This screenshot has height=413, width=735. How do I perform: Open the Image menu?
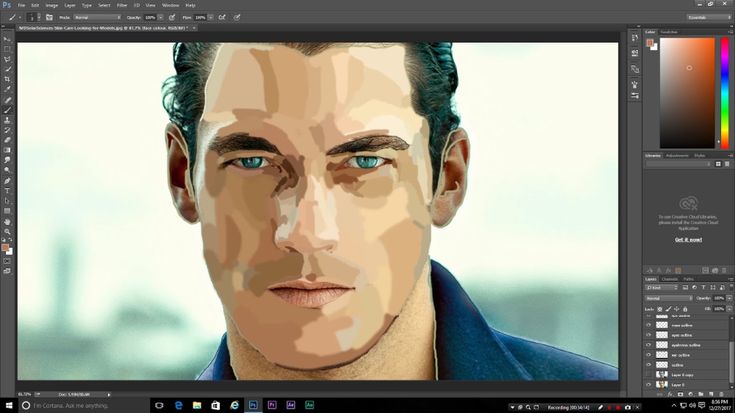tap(52, 5)
